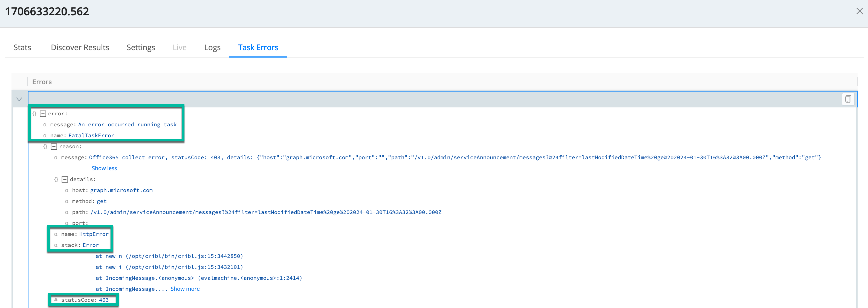Switch to the Stats tab
This screenshot has height=308, width=868.
click(x=22, y=48)
